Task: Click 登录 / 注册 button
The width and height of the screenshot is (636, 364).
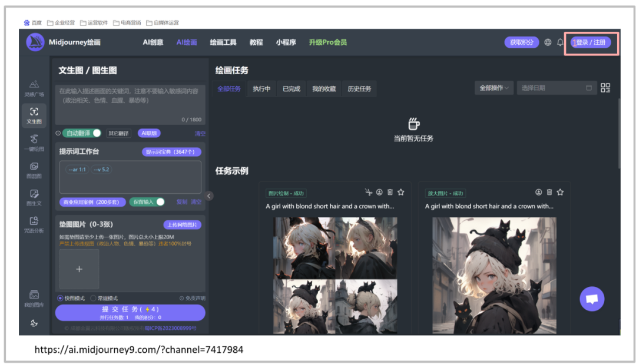Action: pos(591,42)
